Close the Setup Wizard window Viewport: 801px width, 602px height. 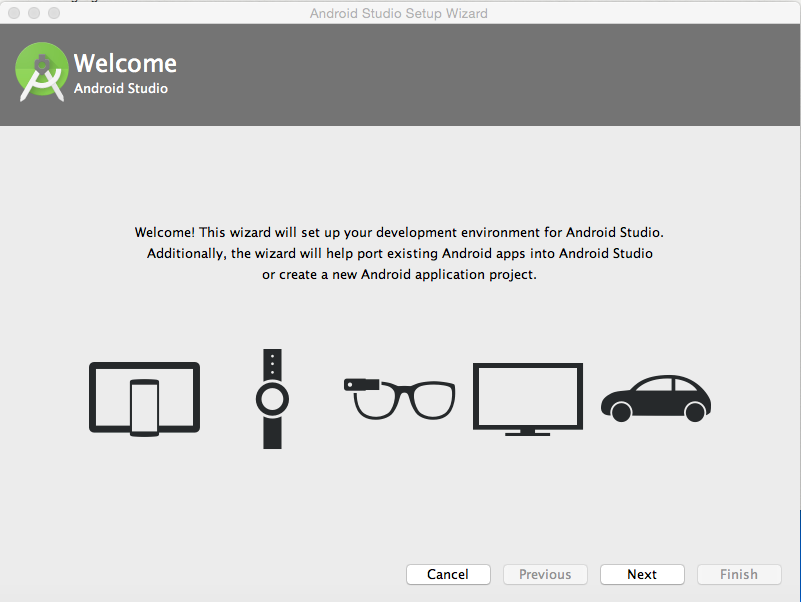14,13
